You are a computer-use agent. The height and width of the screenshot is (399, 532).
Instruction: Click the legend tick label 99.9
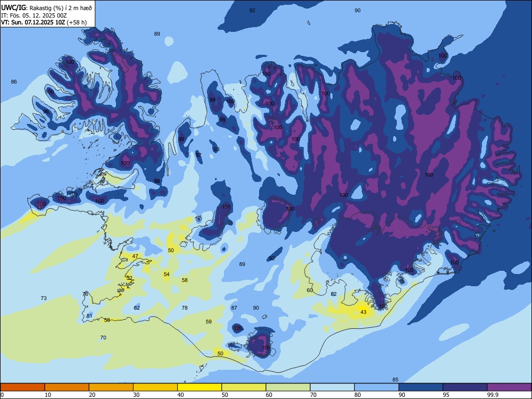492,395
